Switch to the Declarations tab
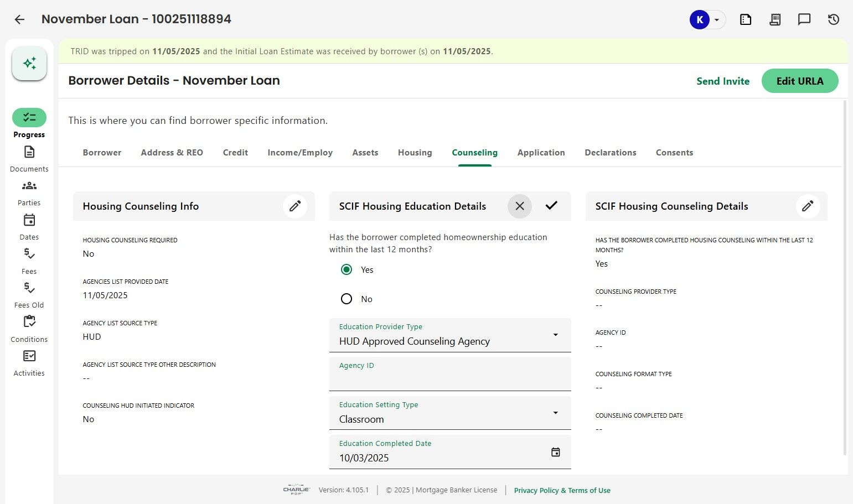This screenshot has width=853, height=504. 610,153
